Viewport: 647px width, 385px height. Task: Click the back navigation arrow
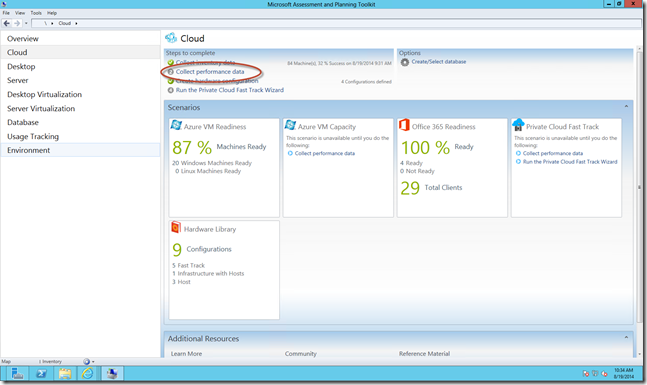pyautogui.click(x=7, y=24)
